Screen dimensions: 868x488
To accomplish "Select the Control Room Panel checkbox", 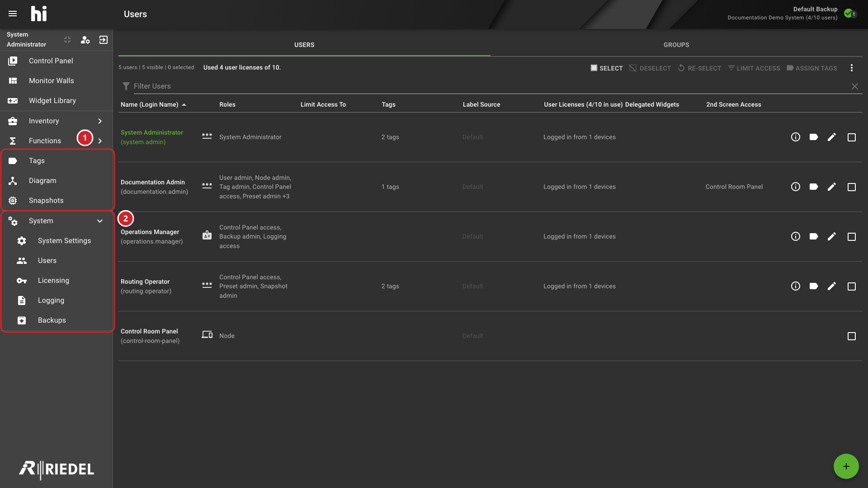I will [x=852, y=336].
